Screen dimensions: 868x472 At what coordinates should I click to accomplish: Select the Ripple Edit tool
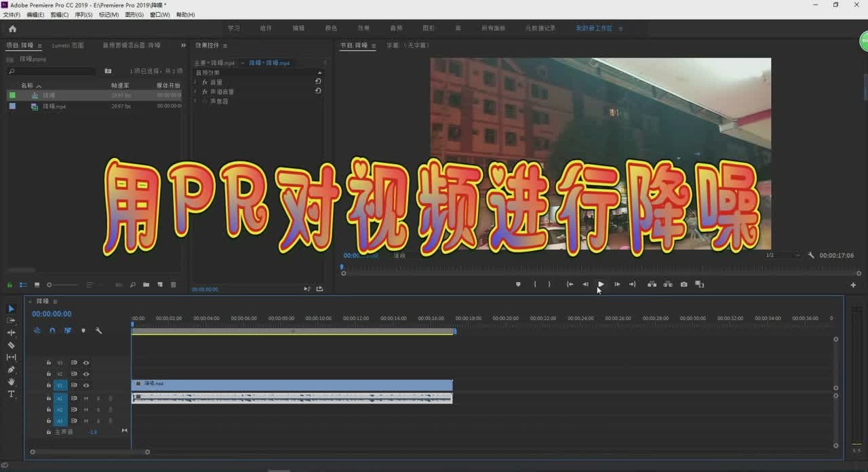pyautogui.click(x=11, y=333)
